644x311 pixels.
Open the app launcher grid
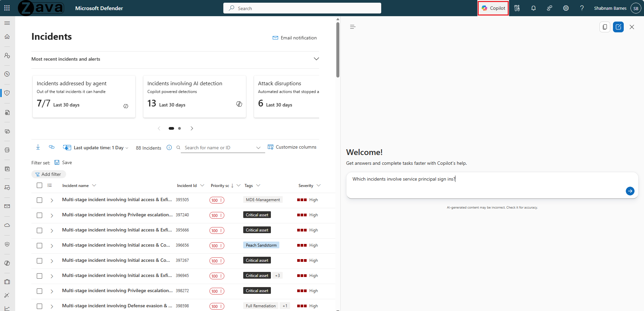(7, 8)
